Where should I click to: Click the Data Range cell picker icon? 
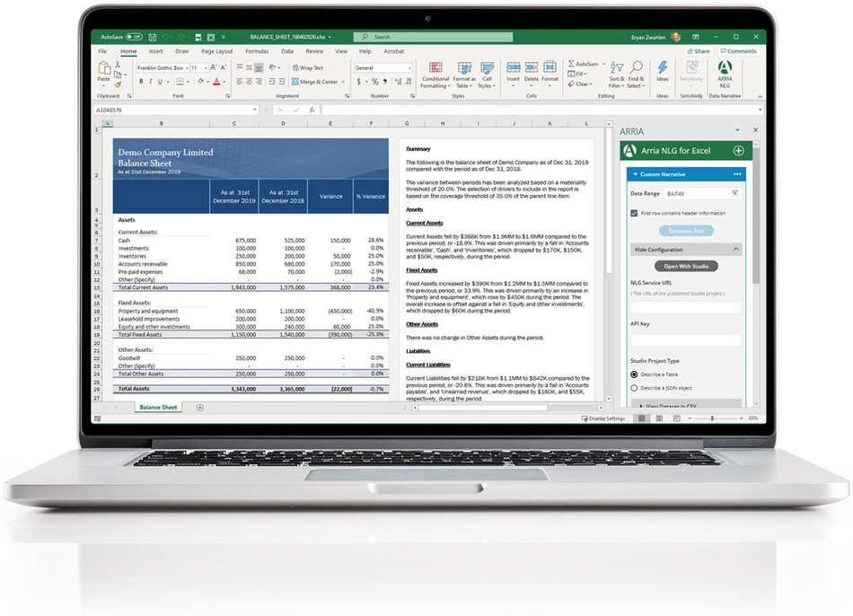tap(734, 193)
